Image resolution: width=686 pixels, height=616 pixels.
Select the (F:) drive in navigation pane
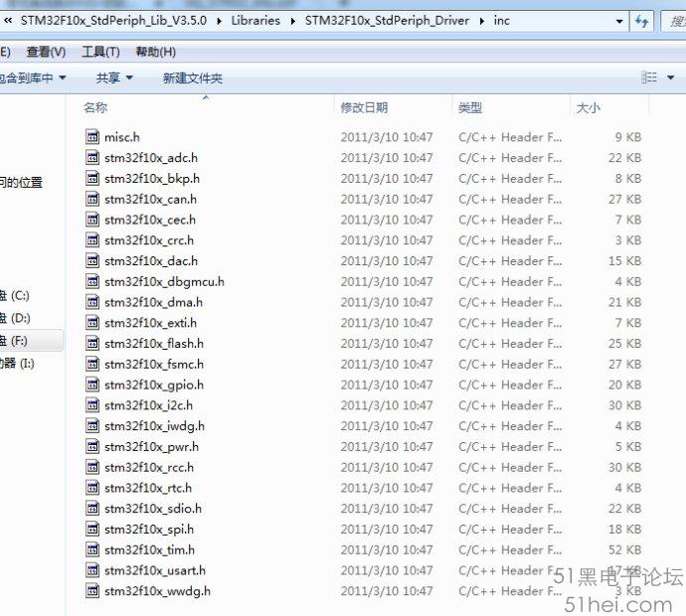click(x=14, y=341)
